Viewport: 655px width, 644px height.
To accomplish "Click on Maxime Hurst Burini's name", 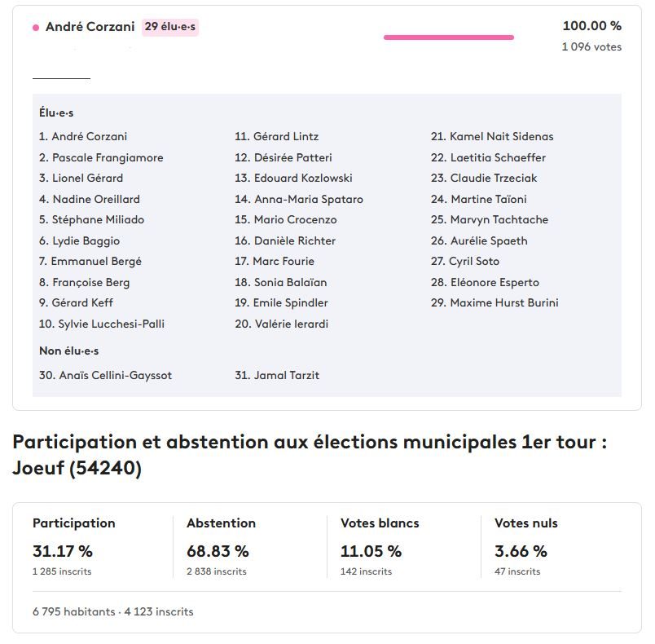I will pos(503,303).
